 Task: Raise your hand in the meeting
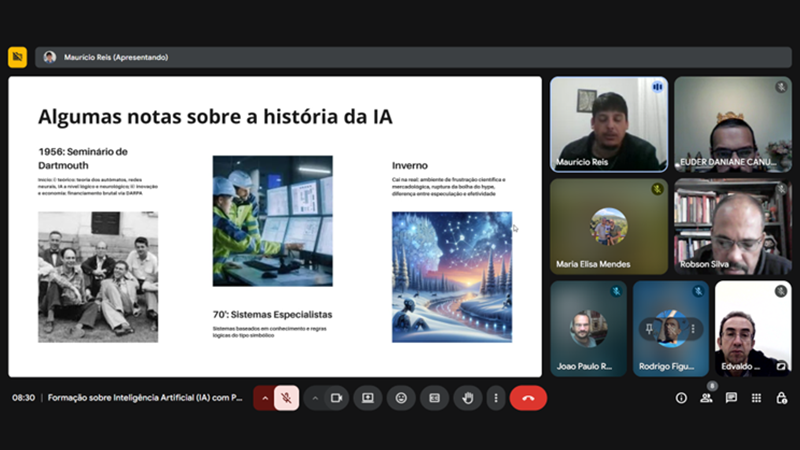point(467,398)
